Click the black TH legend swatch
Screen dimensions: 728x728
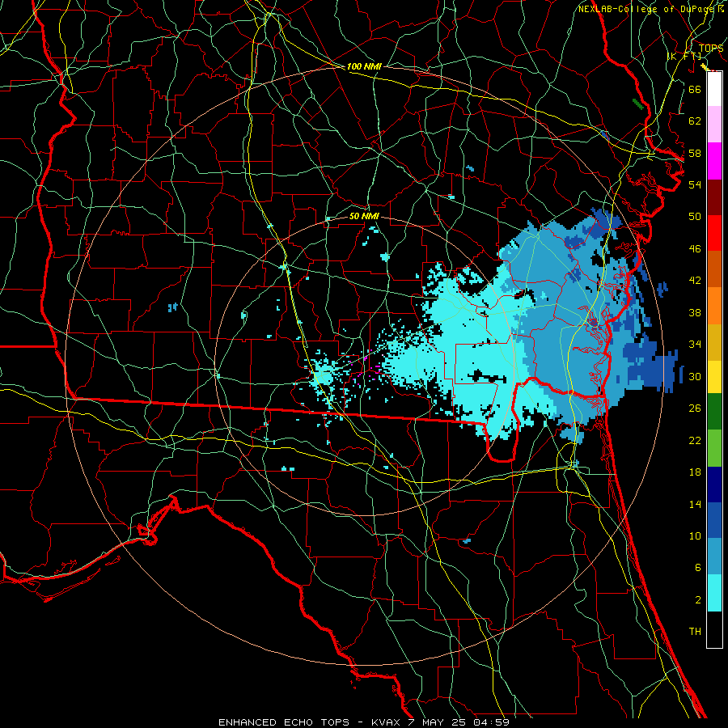click(x=714, y=629)
